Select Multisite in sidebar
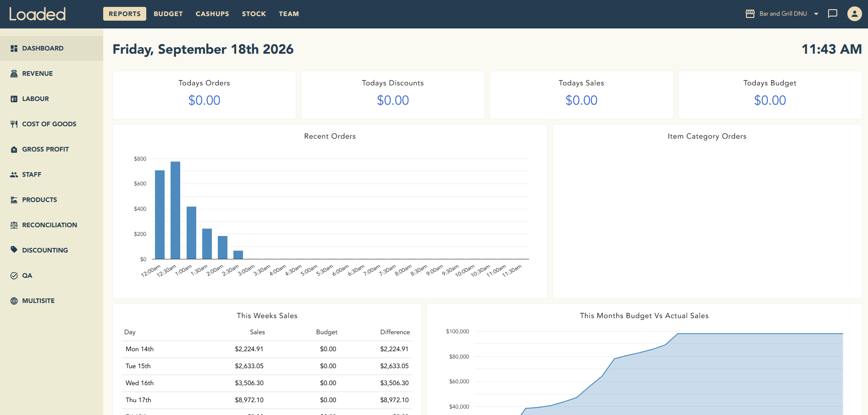 [x=51, y=301]
